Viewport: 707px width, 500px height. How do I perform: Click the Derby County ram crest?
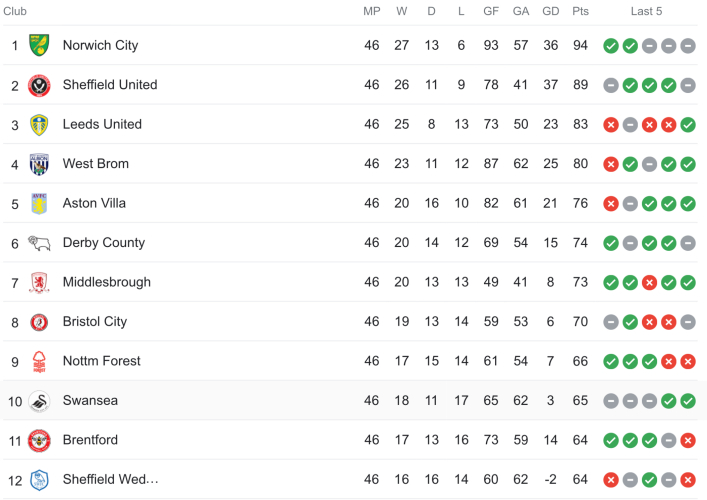click(x=39, y=243)
